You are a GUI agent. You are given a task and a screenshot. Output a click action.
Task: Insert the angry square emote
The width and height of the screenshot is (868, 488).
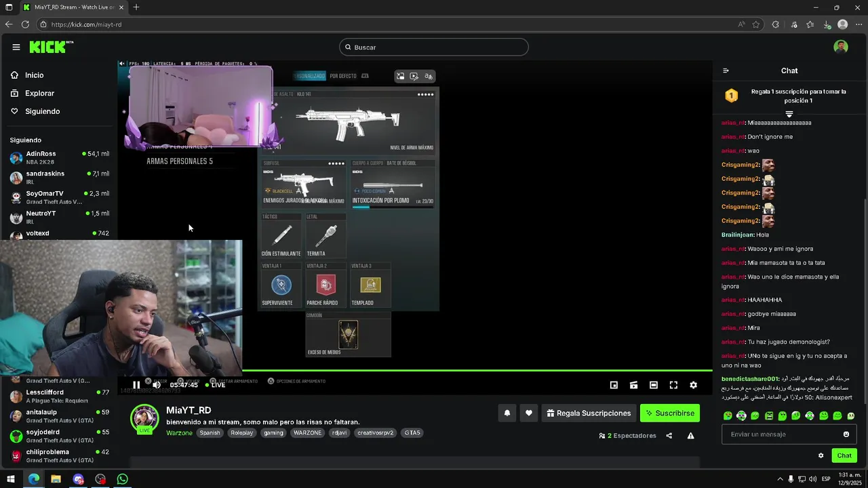point(769,415)
